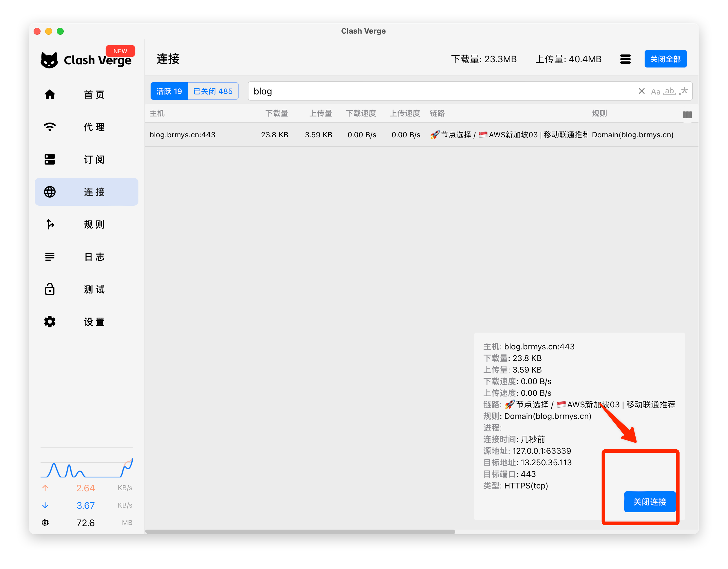Select the 连接 connections menu item

(x=87, y=192)
